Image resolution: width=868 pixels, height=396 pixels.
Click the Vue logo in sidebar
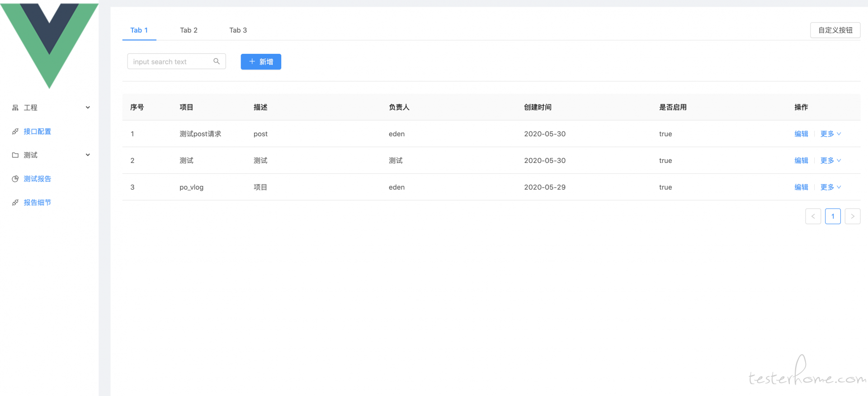pyautogui.click(x=49, y=45)
